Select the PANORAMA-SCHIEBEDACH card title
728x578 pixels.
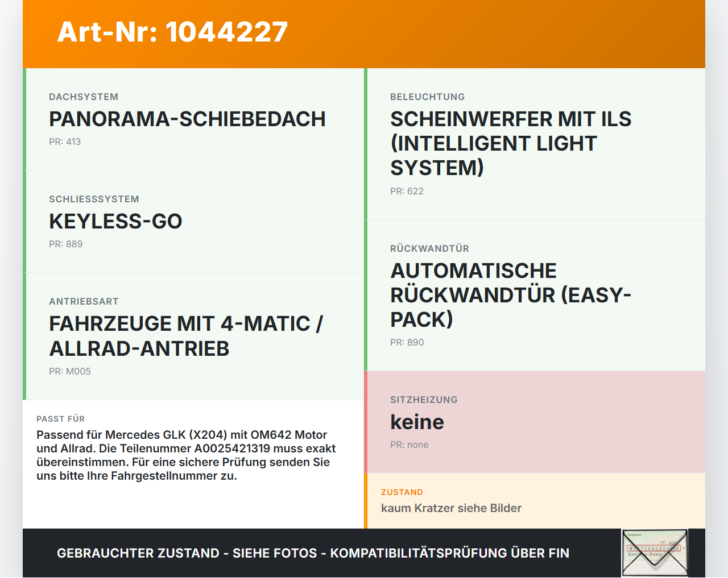click(x=187, y=119)
